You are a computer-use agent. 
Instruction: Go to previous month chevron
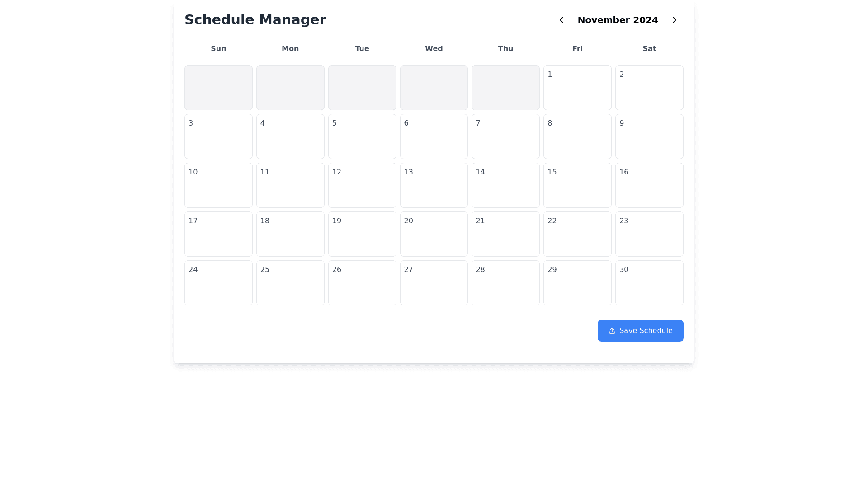[x=561, y=20]
